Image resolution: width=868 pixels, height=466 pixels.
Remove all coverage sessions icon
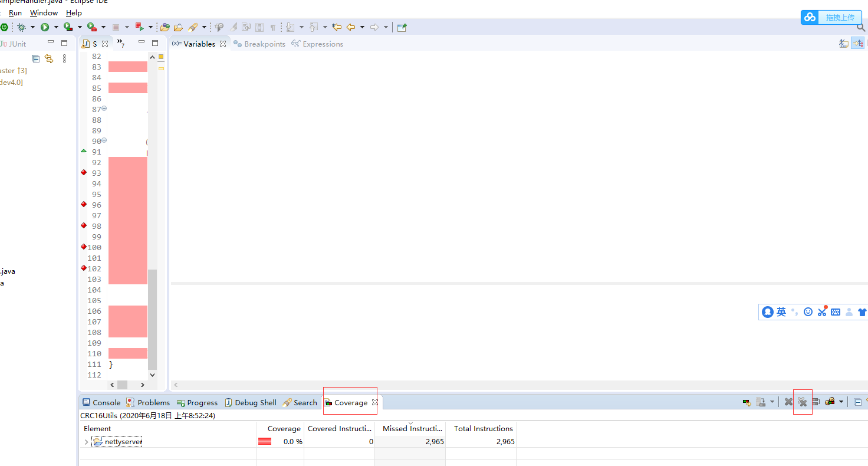point(803,402)
